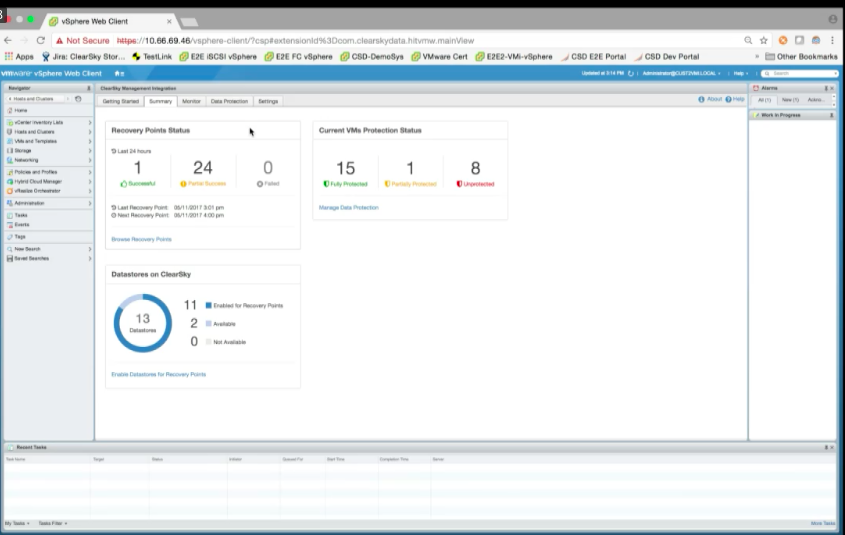Expand VMs and Templates navigator row
This screenshot has height=535, width=845.
tap(90, 141)
